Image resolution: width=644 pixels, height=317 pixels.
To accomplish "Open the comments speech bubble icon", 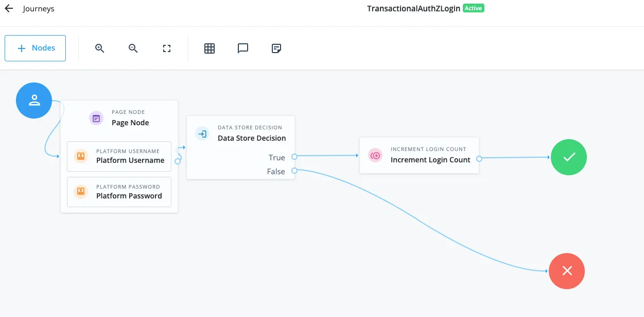I will click(243, 48).
